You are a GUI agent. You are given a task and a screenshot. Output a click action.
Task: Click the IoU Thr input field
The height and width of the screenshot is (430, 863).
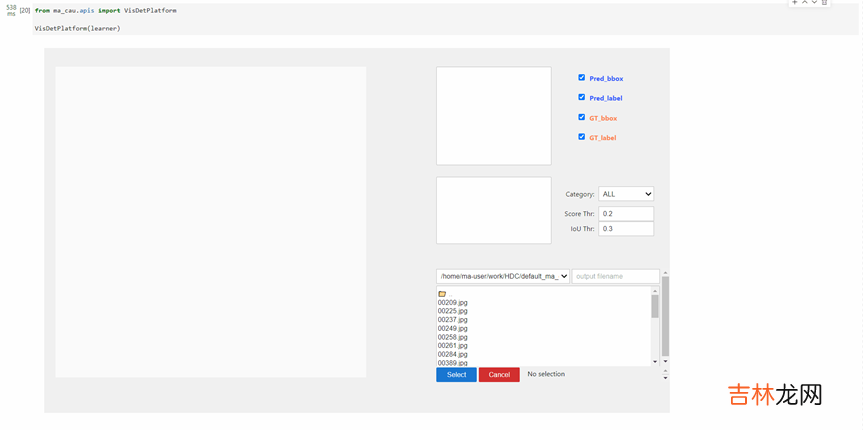tap(626, 229)
